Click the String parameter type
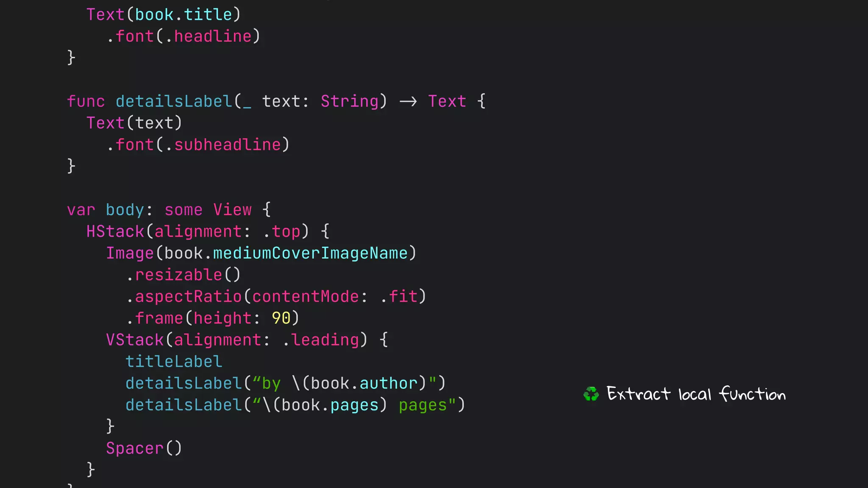The height and width of the screenshot is (488, 868). pyautogui.click(x=349, y=101)
